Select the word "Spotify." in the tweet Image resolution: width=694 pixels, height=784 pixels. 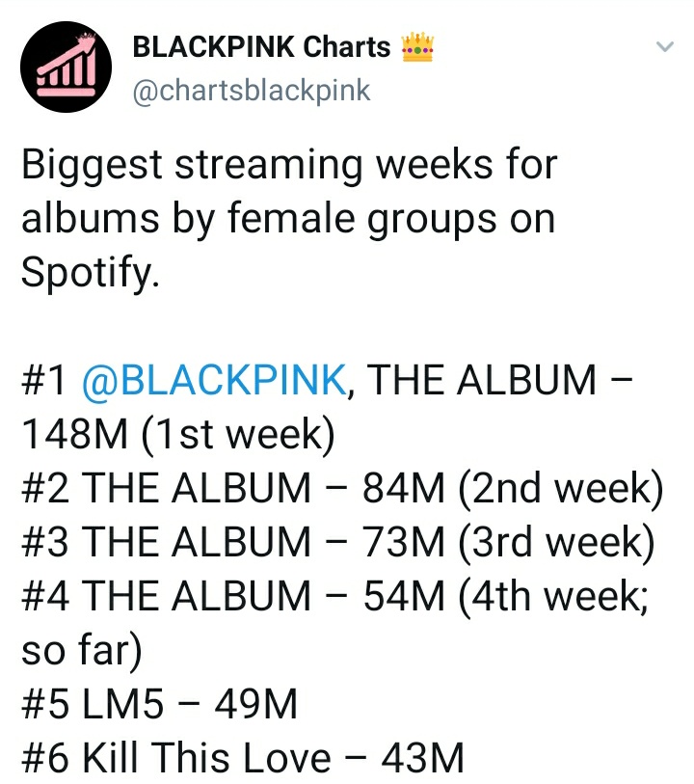coord(91,273)
